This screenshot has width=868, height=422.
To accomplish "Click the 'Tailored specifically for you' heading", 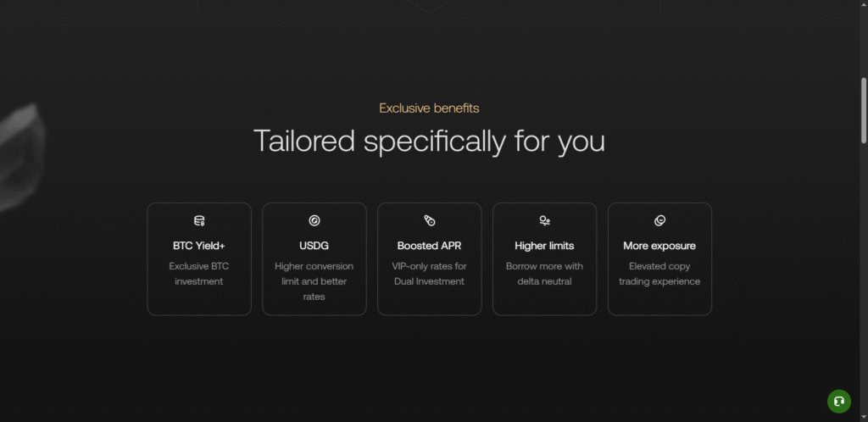I will pyautogui.click(x=429, y=141).
